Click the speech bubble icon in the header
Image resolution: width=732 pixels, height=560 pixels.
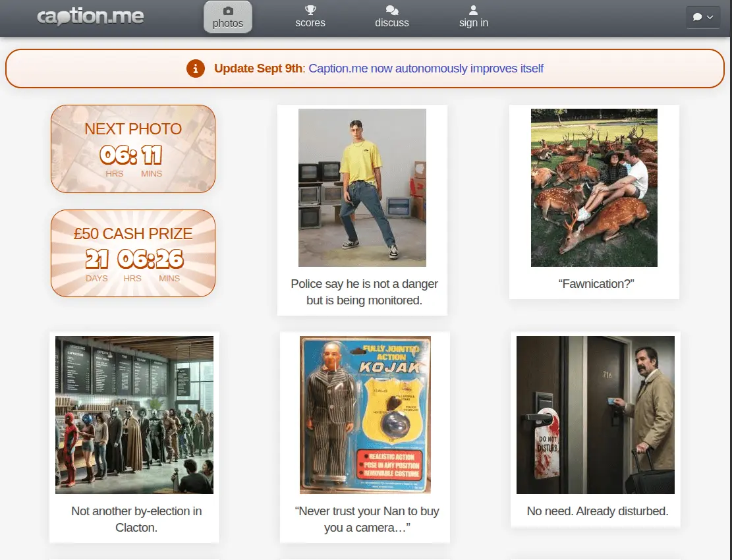click(x=698, y=17)
